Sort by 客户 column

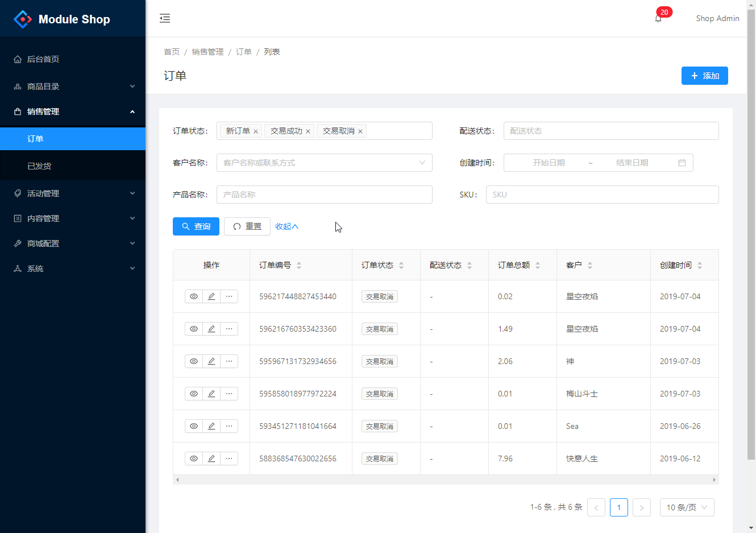pyautogui.click(x=590, y=265)
